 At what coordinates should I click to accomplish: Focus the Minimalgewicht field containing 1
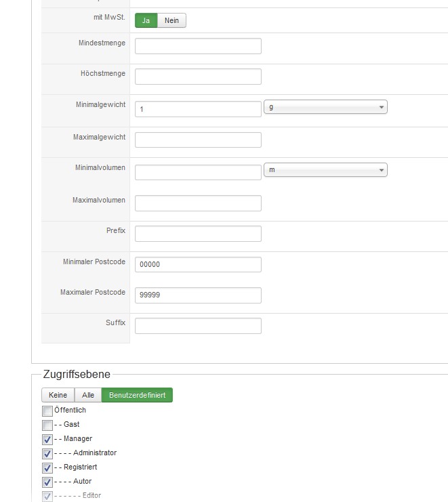pyautogui.click(x=198, y=109)
